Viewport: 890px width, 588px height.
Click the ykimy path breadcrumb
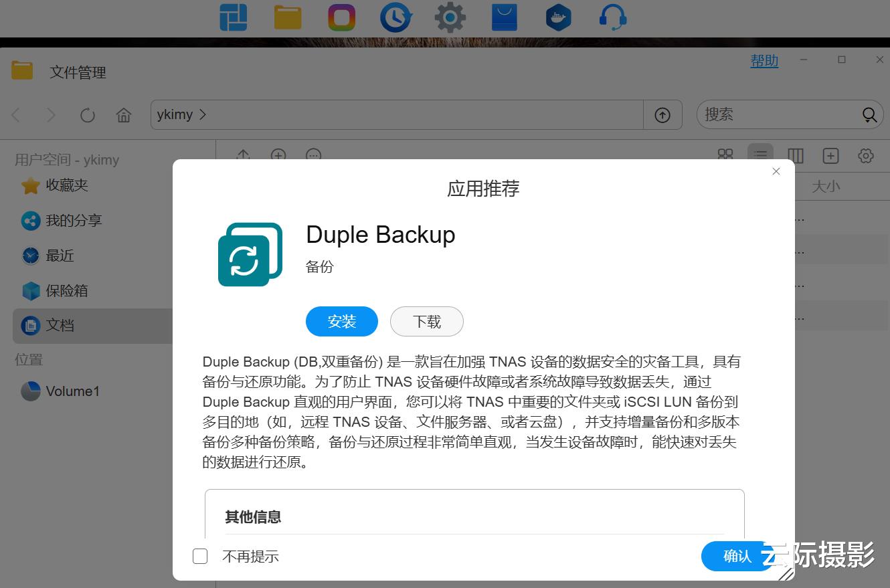pyautogui.click(x=175, y=114)
